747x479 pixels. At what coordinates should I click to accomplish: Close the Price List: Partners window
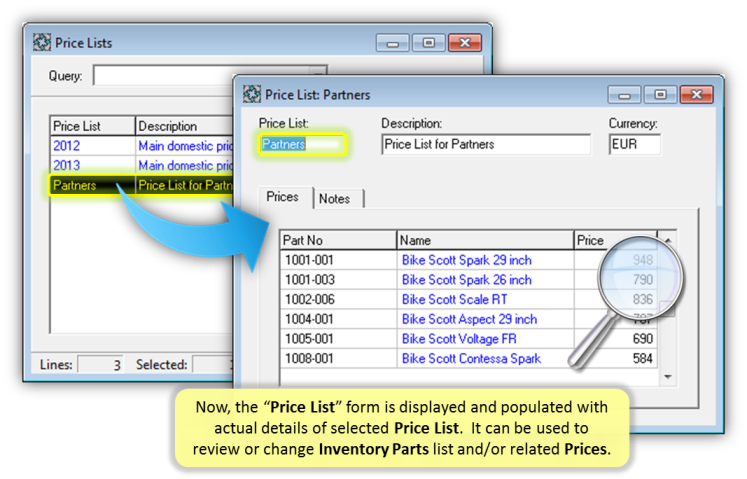point(694,95)
